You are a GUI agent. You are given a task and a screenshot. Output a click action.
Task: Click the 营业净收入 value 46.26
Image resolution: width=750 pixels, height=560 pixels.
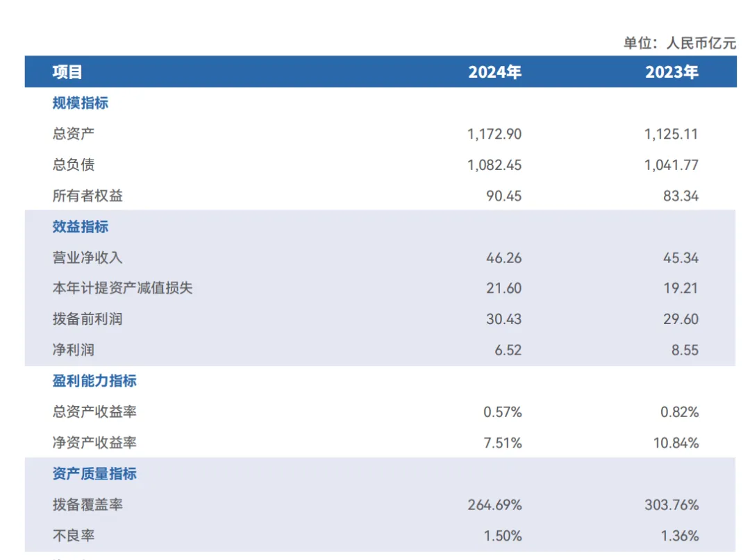tap(504, 257)
